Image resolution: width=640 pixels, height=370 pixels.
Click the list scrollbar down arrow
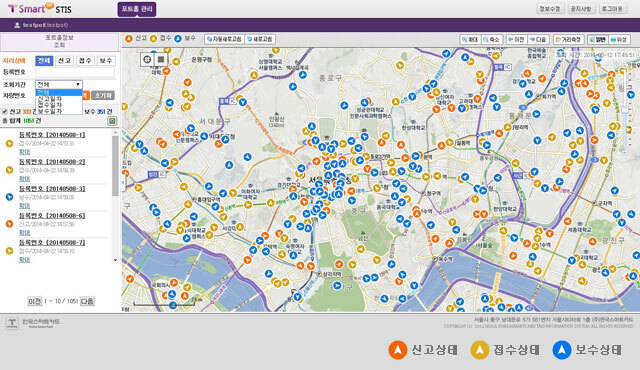tap(115, 260)
